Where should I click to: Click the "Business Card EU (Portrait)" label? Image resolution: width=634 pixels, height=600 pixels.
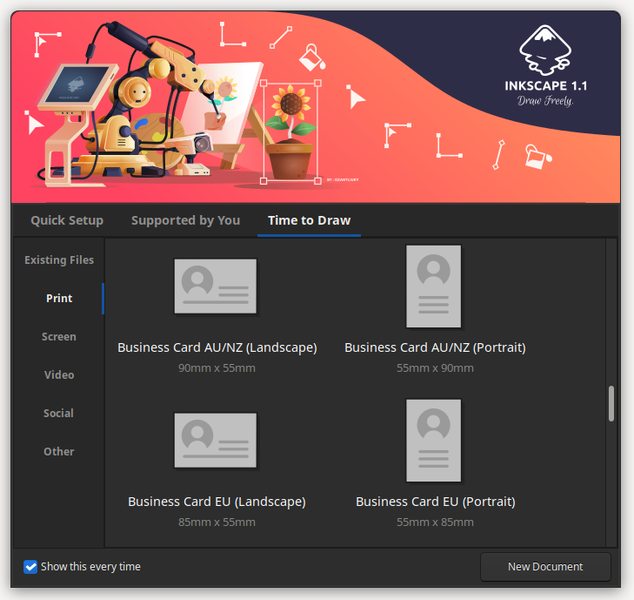click(435, 501)
